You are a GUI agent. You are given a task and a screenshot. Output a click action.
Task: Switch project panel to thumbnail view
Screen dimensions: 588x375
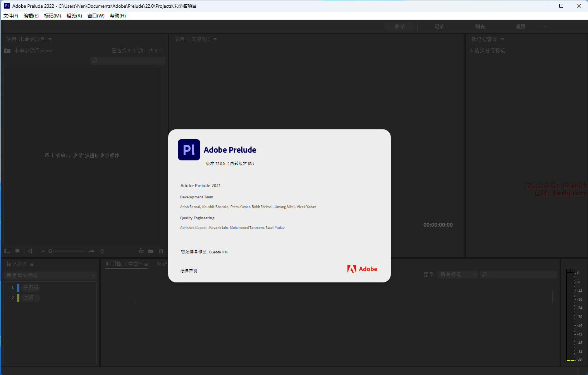(17, 251)
